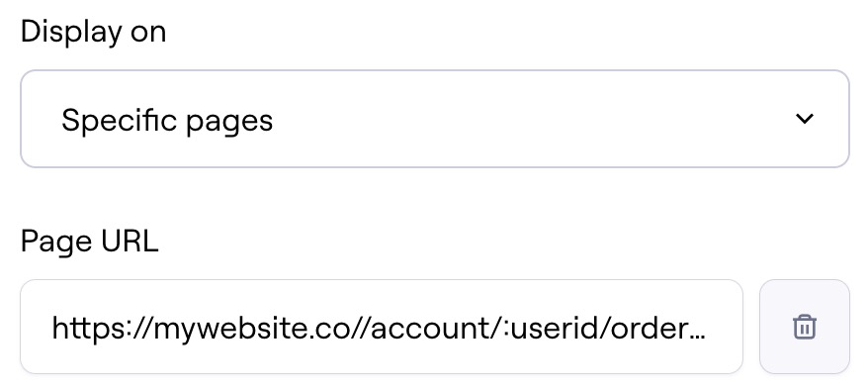Screen dimensions: 868x390
Task: Expand the Specific pages selector
Action: coord(435,119)
